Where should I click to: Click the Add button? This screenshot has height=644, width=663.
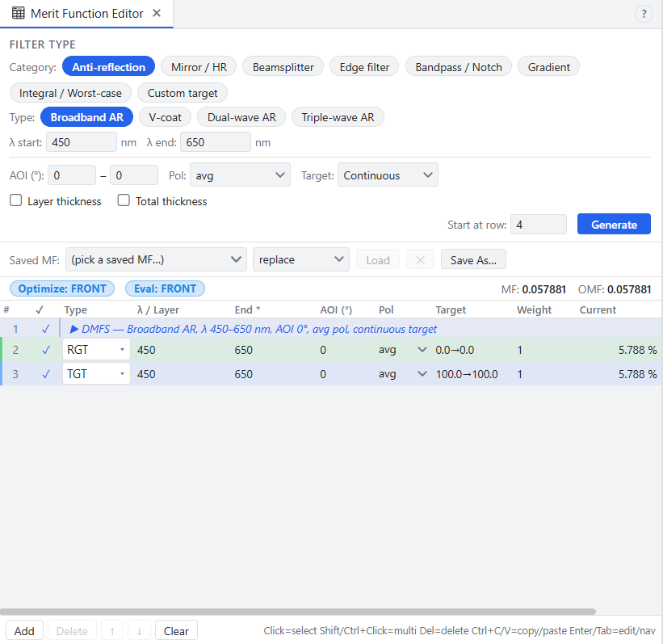pos(24,631)
